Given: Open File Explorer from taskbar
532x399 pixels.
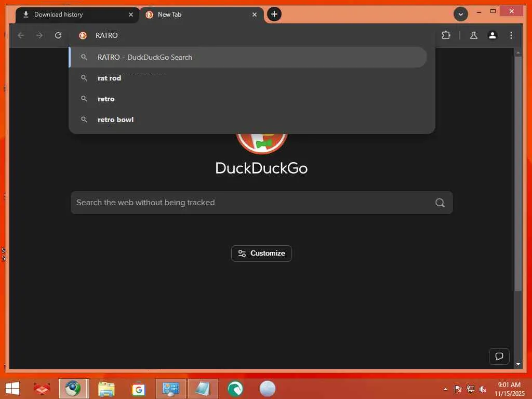Looking at the screenshot, I should [106, 389].
